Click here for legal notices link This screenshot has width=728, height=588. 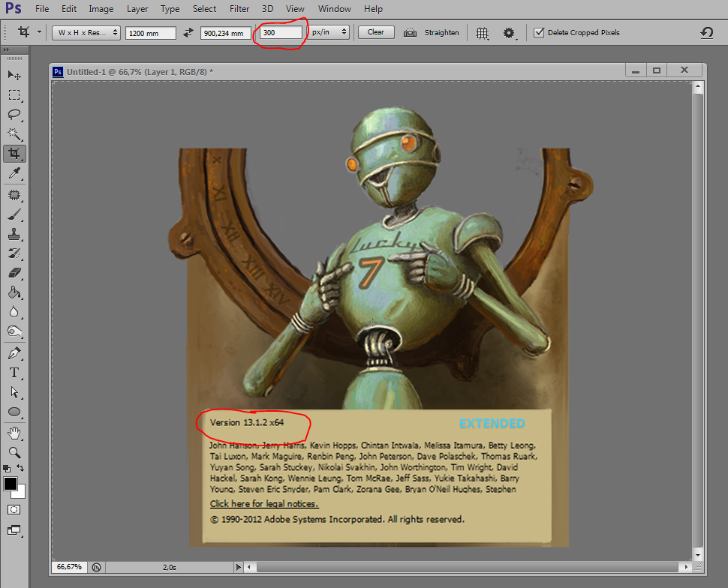click(x=264, y=503)
